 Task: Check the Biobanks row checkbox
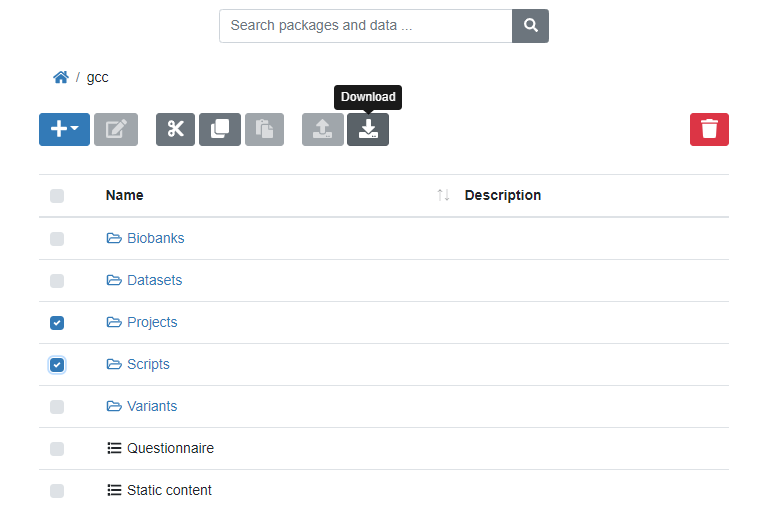[x=57, y=239]
